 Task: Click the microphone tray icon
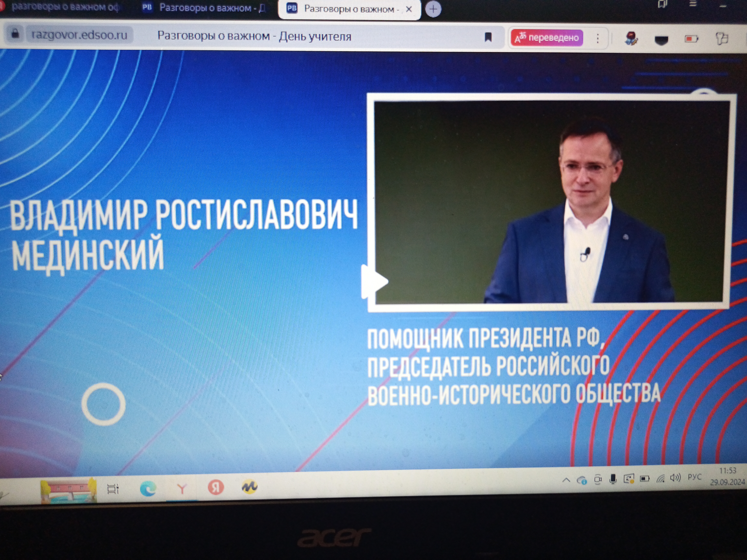[x=613, y=479]
